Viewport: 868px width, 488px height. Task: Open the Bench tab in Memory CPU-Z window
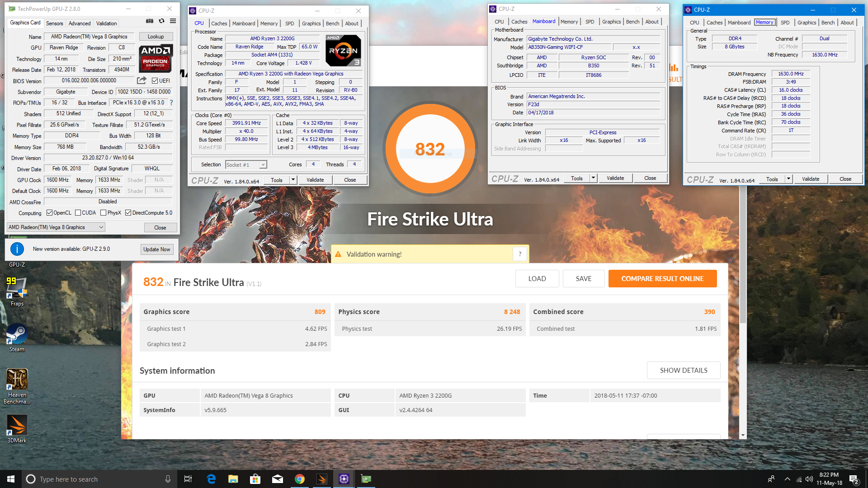coord(828,23)
